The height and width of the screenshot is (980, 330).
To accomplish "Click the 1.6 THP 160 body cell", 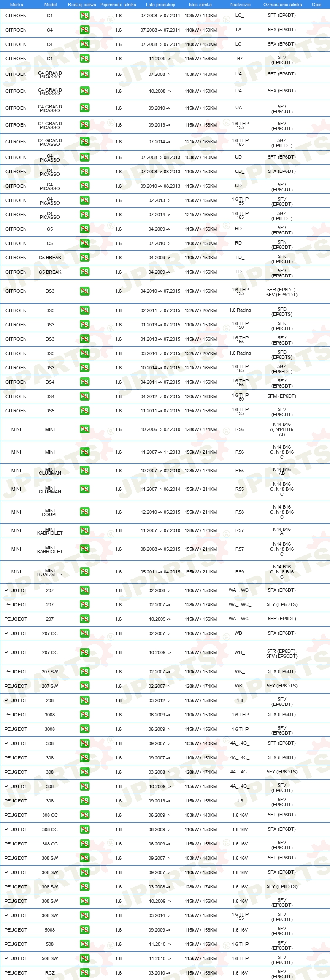I will [240, 397].
